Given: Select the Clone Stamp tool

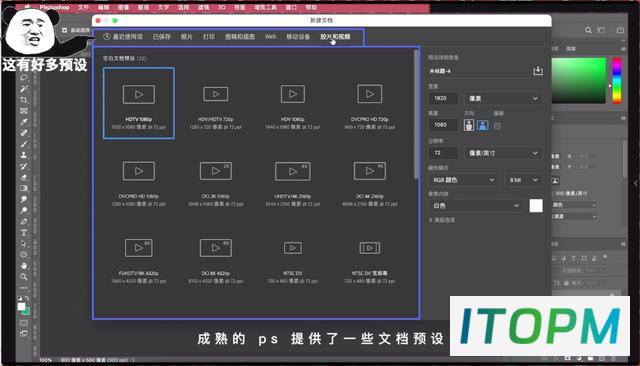Looking at the screenshot, I should (x=24, y=155).
